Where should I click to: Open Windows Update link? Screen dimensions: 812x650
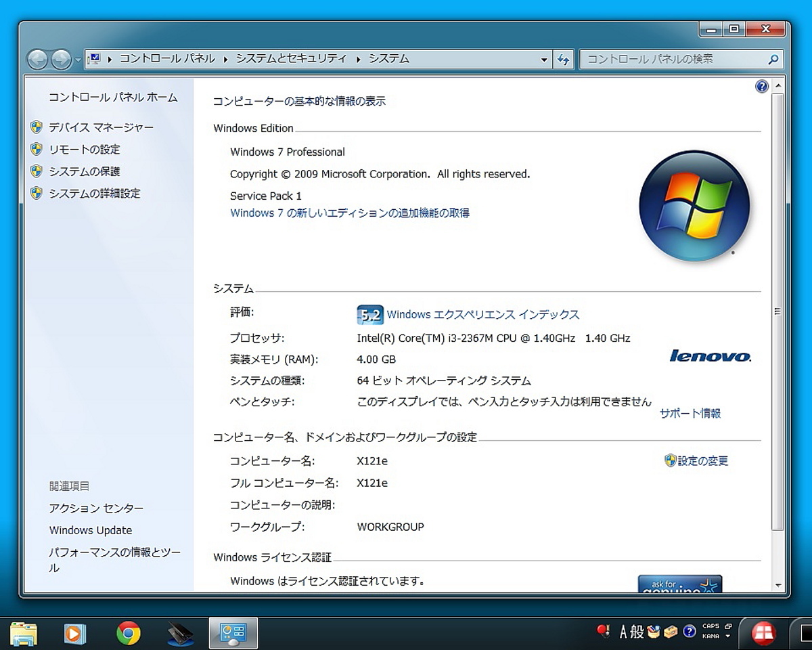point(91,530)
